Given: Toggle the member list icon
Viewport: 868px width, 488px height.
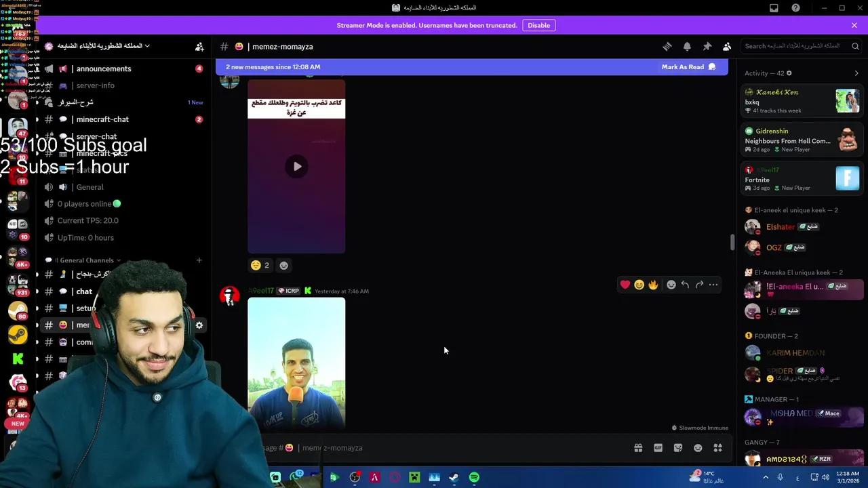Looking at the screenshot, I should [727, 46].
